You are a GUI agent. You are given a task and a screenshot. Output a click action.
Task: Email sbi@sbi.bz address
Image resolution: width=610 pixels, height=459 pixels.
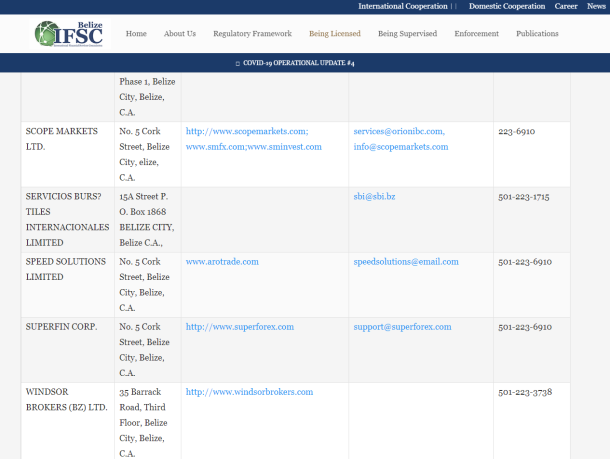coord(374,196)
